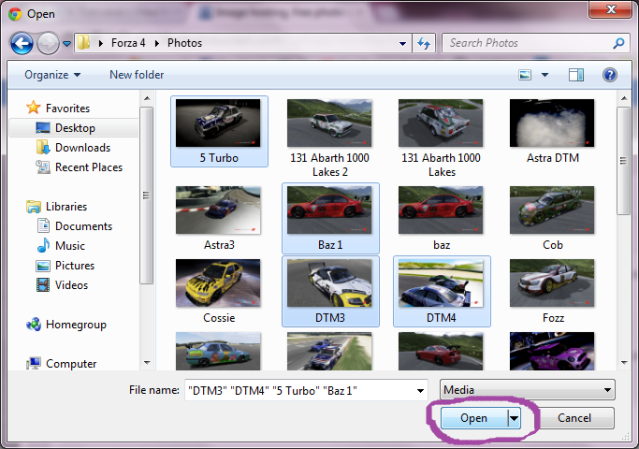This screenshot has height=449, width=639.
Task: Click the Homegroup icon
Action: click(33, 325)
